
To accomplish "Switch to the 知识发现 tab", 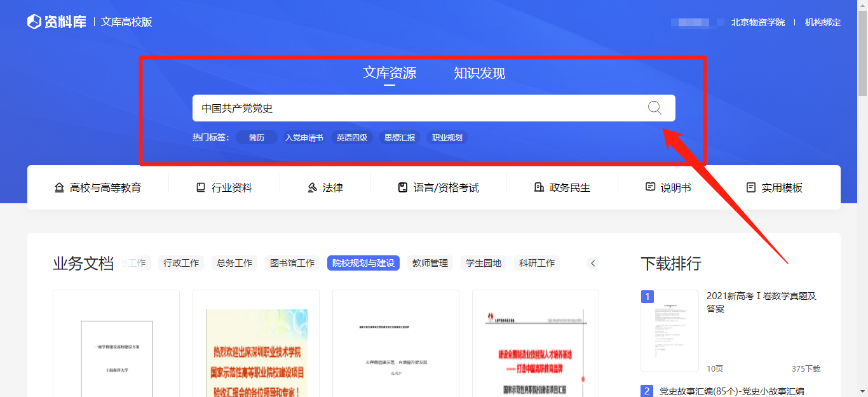I will pyautogui.click(x=479, y=74).
